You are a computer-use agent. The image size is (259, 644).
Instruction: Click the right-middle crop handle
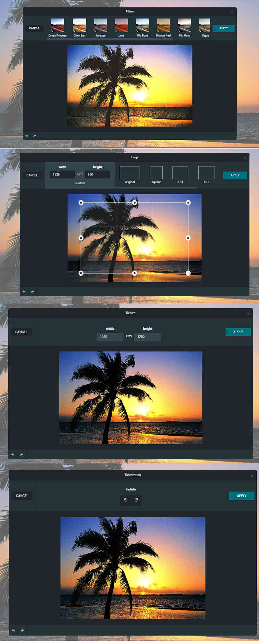click(x=188, y=238)
